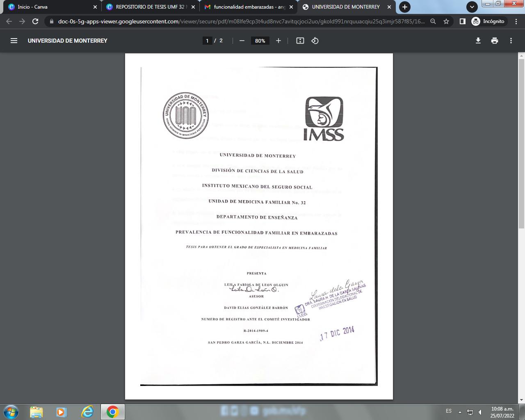Rotate the PDF page counterclockwise
Screen dimensions: 525x420
tap(315, 41)
